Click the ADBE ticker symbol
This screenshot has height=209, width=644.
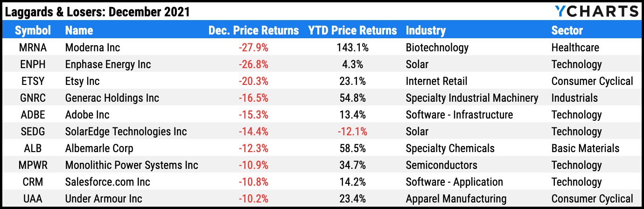[33, 115]
